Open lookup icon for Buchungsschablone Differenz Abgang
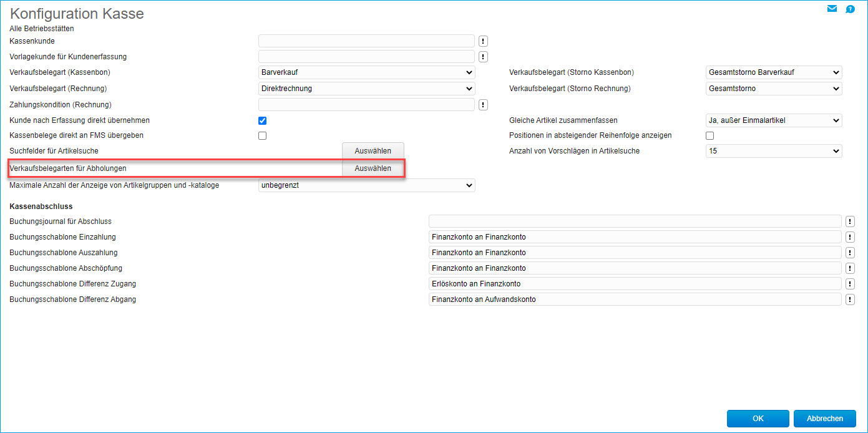This screenshot has width=868, height=433. (x=850, y=299)
